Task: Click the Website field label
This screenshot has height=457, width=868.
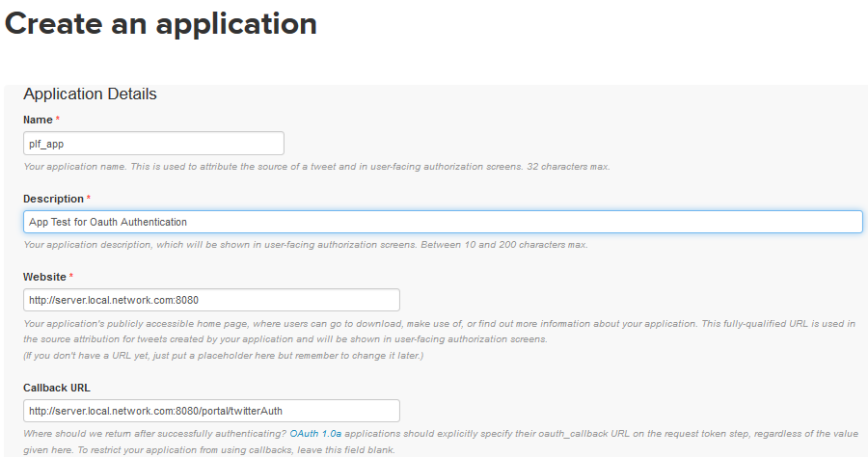Action: (44, 277)
